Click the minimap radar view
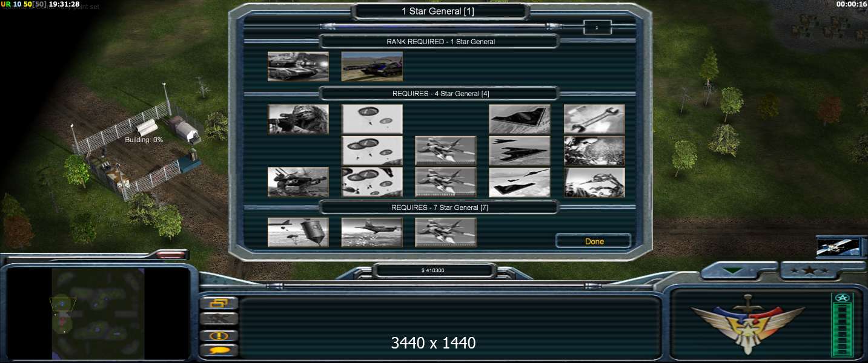The width and height of the screenshot is (868, 363). 98,313
